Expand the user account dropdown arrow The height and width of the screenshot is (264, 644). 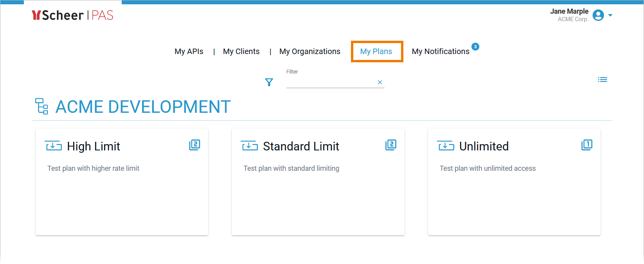point(610,15)
